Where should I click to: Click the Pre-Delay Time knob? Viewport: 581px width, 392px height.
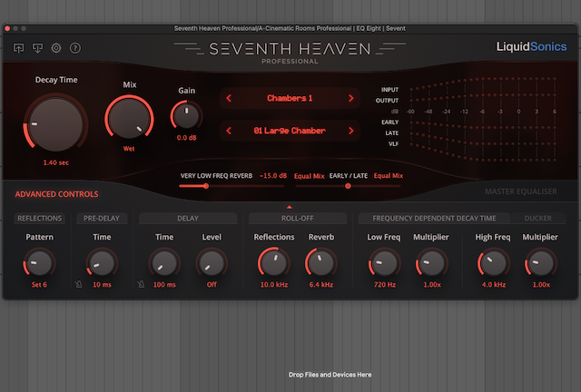tap(102, 263)
